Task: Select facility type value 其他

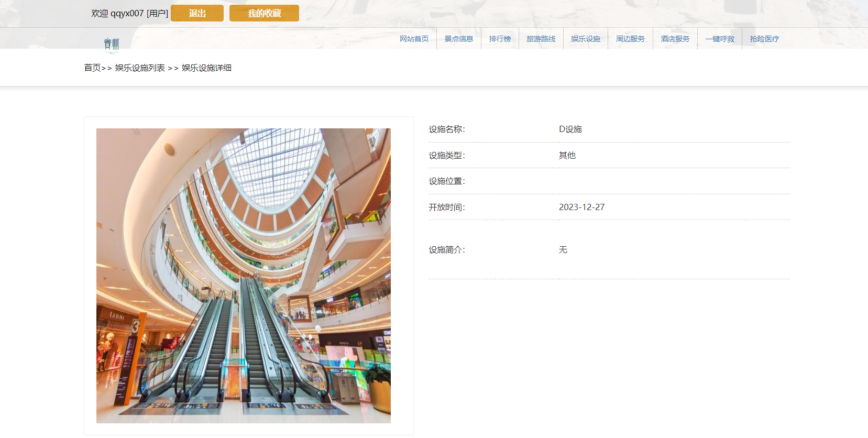Action: [x=567, y=155]
